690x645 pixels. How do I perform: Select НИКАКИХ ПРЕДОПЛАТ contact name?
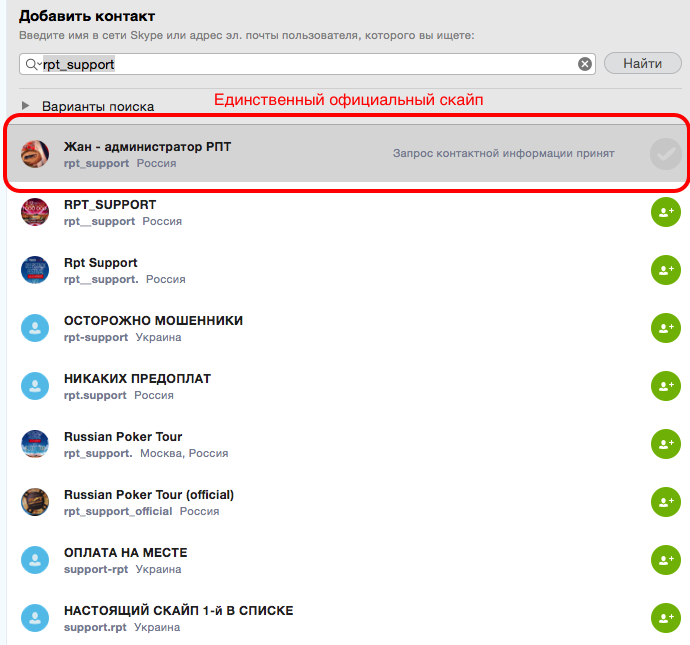click(137, 379)
